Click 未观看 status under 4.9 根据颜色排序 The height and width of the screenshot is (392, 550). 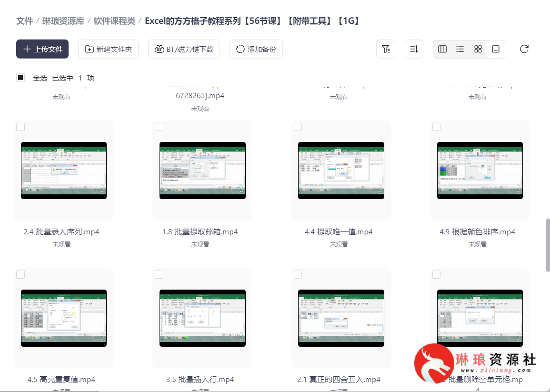point(478,244)
